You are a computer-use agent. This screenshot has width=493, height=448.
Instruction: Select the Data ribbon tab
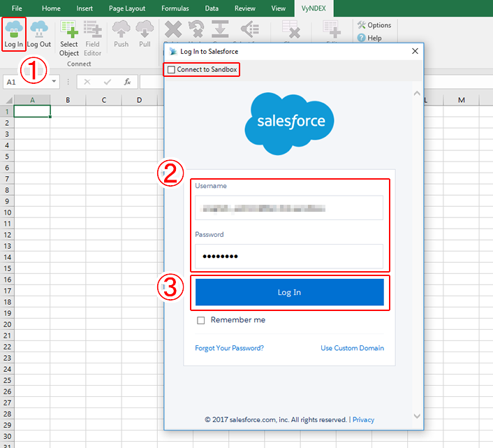[x=212, y=8]
